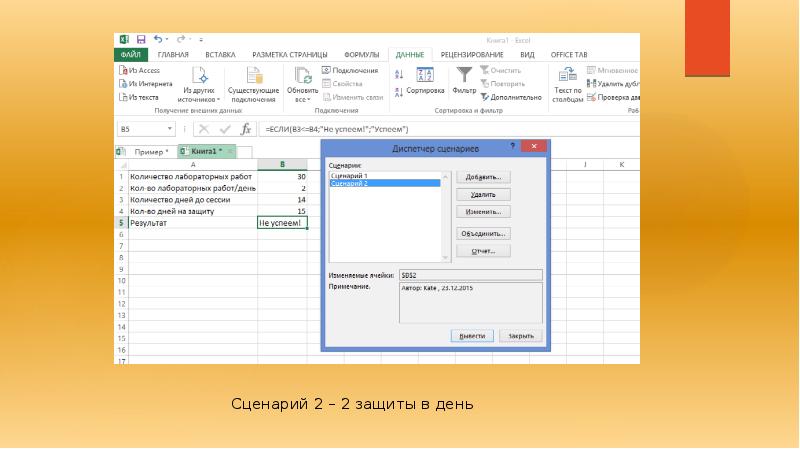Click the Save icon in quick access toolbar
Image resolution: width=800 pixels, height=449 pixels.
coord(141,39)
